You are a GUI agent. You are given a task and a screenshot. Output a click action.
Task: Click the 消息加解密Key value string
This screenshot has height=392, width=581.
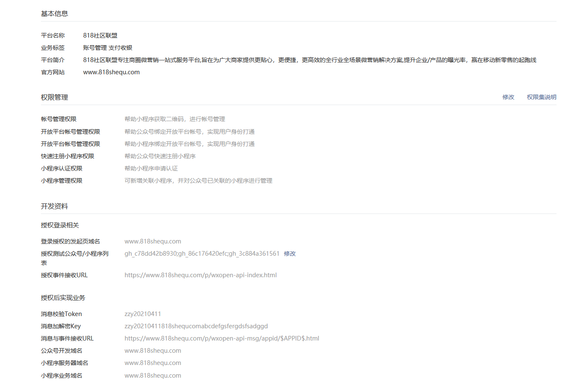click(196, 326)
